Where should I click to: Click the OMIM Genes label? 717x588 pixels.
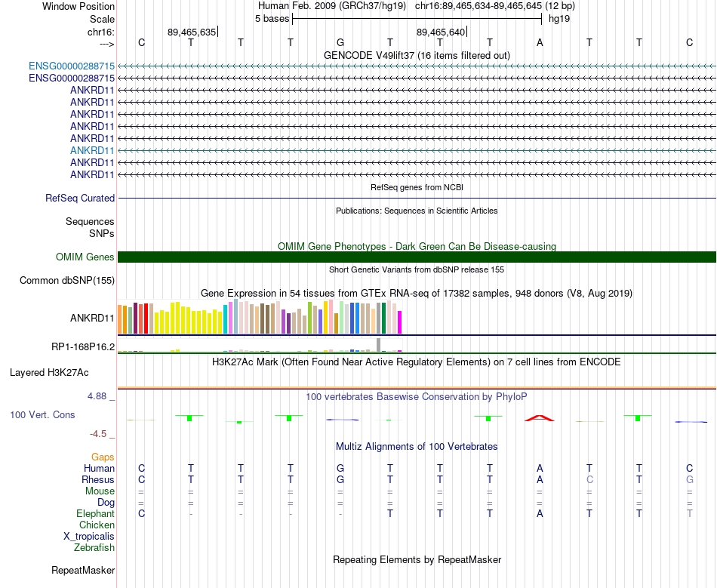tap(85, 257)
